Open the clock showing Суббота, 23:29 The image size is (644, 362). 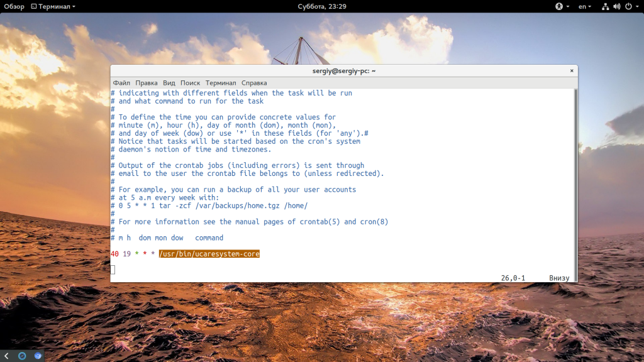point(321,6)
